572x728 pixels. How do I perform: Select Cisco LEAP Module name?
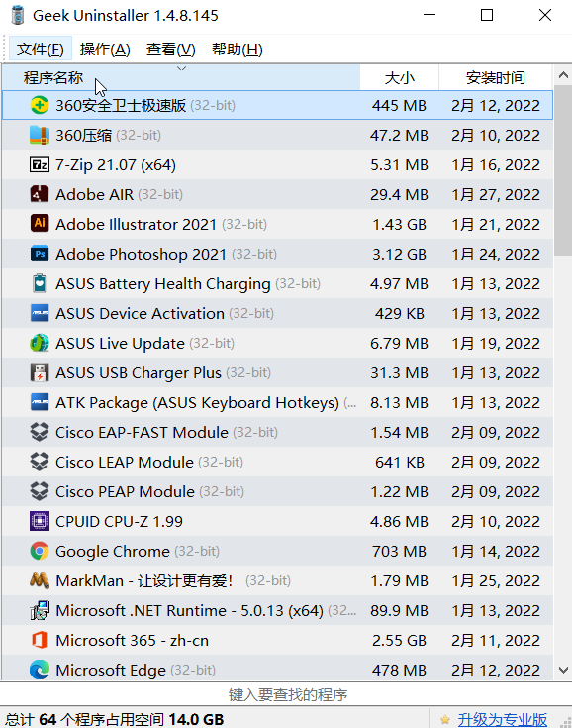point(125,462)
